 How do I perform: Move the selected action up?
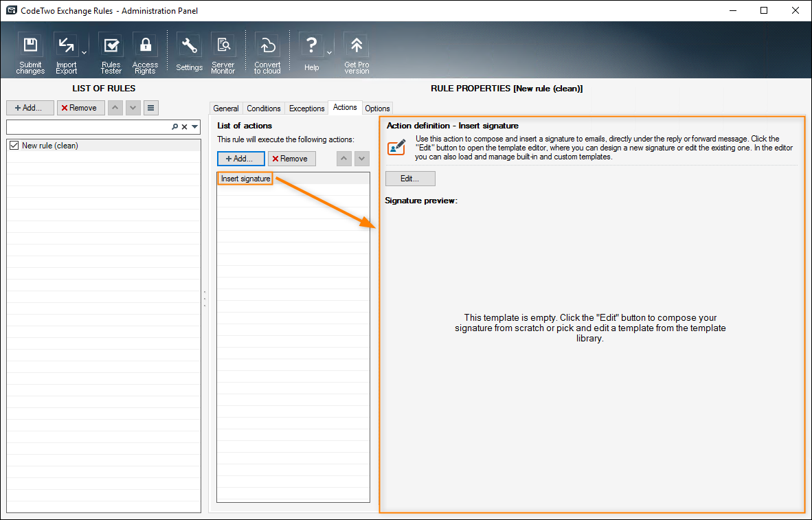(x=344, y=159)
